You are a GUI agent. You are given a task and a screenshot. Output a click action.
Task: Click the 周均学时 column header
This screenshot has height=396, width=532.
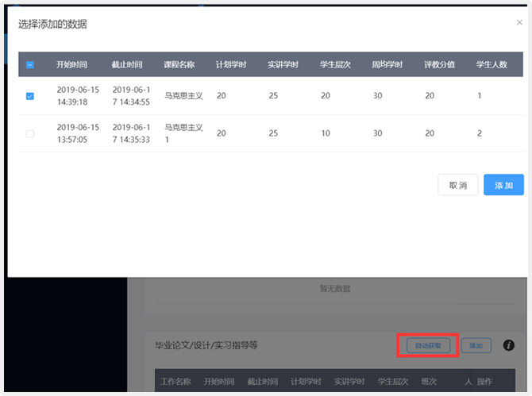(x=387, y=64)
